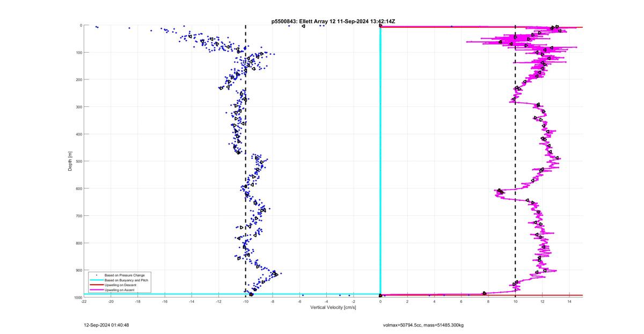Click the -8 velocity tick label
The image size is (644, 334).
[x=273, y=302]
